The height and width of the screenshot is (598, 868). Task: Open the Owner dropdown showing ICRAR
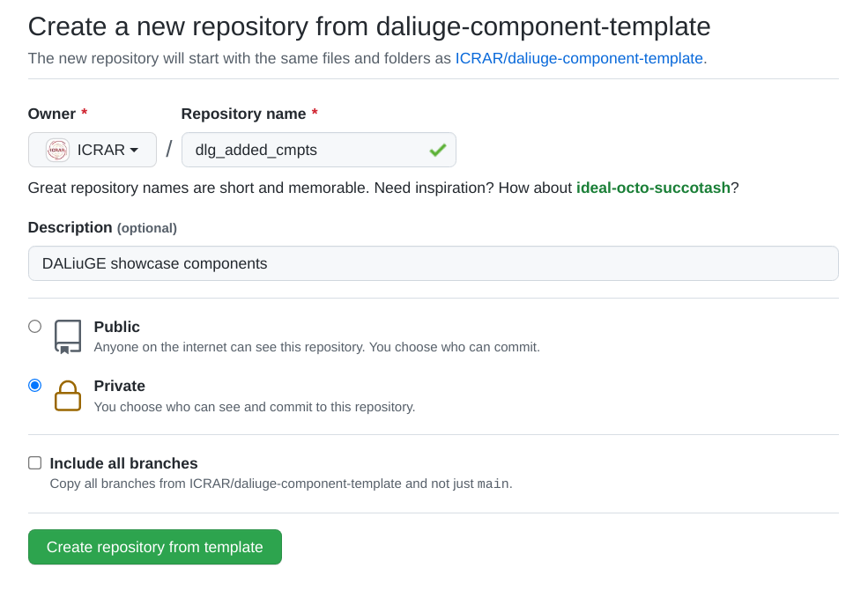point(93,150)
